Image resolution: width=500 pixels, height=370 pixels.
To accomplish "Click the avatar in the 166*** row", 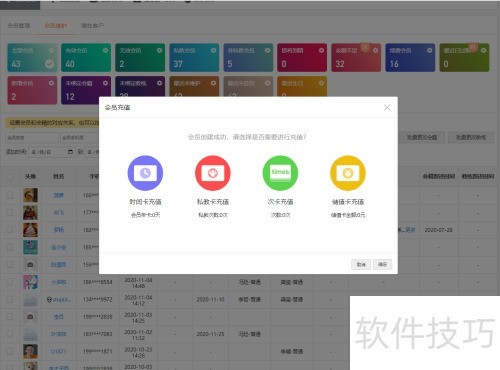I will coord(30,195).
